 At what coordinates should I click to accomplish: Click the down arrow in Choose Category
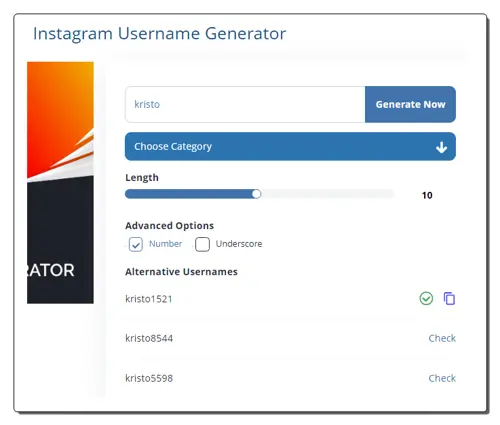coord(442,147)
